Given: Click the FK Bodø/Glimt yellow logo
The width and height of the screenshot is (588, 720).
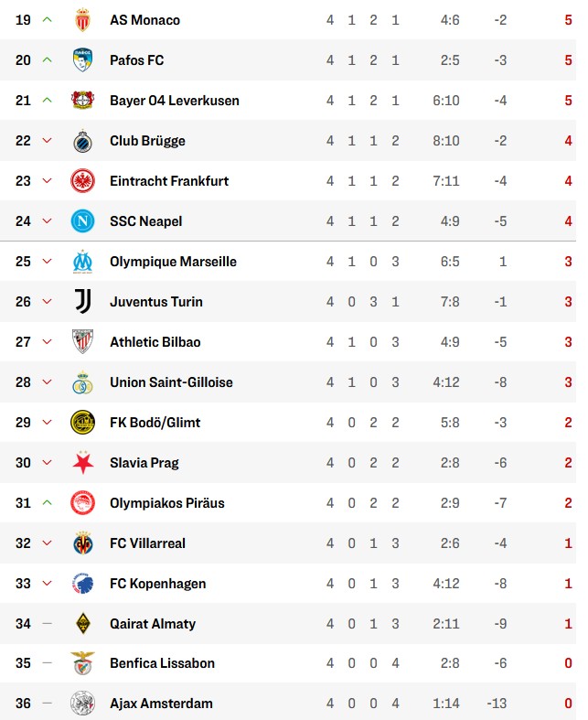Looking at the screenshot, I should [83, 423].
